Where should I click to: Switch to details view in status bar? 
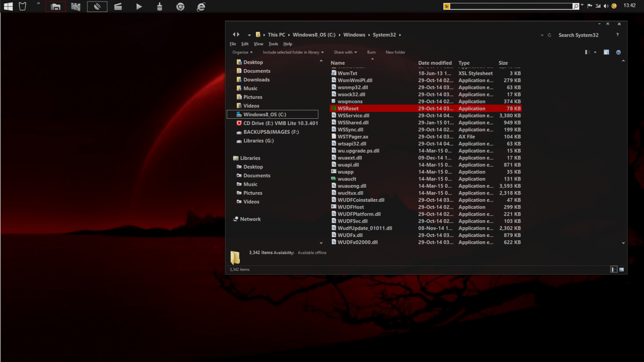[x=614, y=269]
